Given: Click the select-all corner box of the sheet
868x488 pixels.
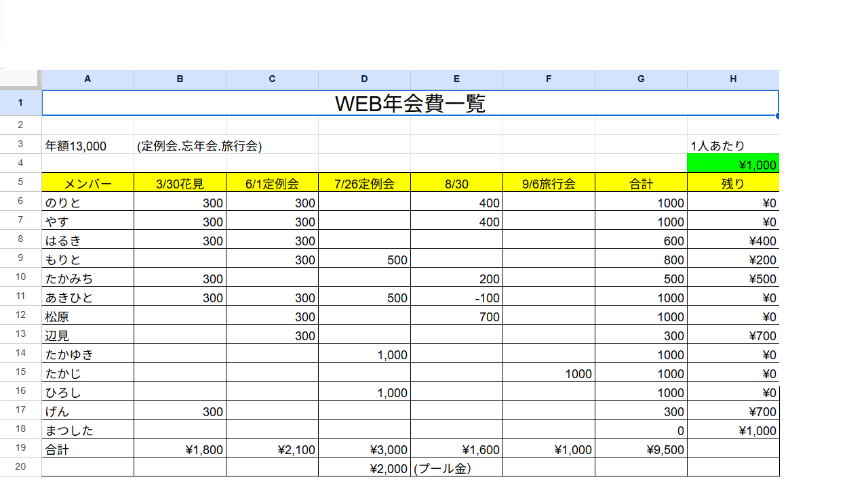Looking at the screenshot, I should pos(20,79).
